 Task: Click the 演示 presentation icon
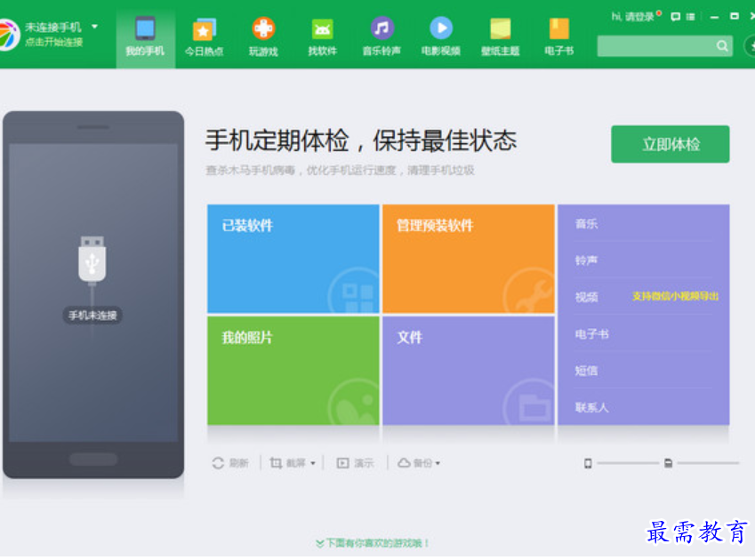tap(342, 463)
